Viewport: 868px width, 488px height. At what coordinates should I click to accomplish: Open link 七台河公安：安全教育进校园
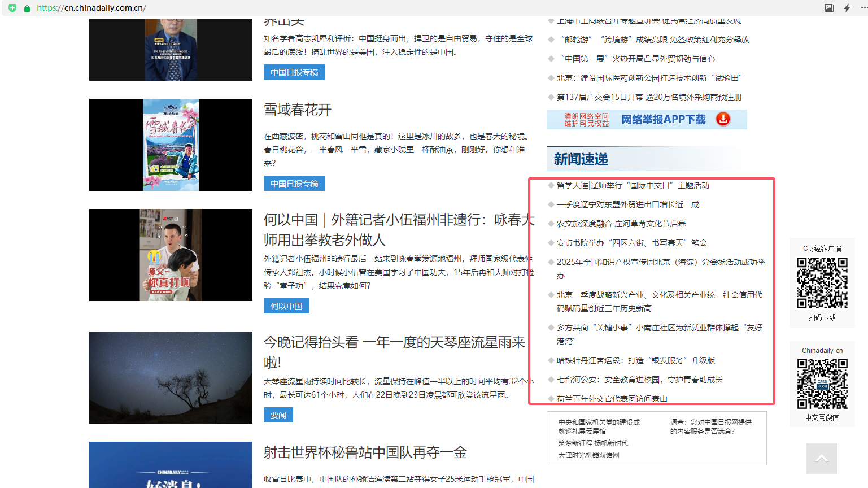(640, 380)
